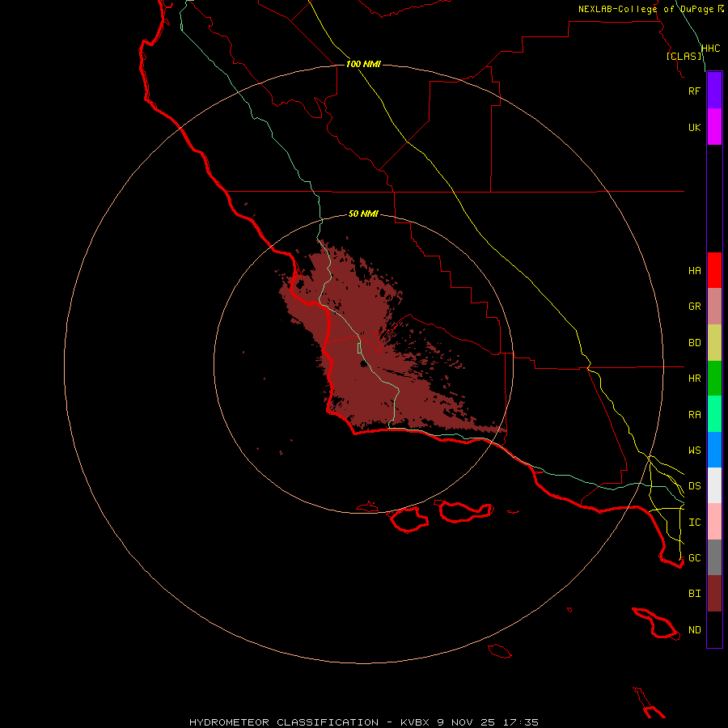Viewport: 728px width, 728px height.
Task: Click the HHC product code label
Action: [x=710, y=49]
